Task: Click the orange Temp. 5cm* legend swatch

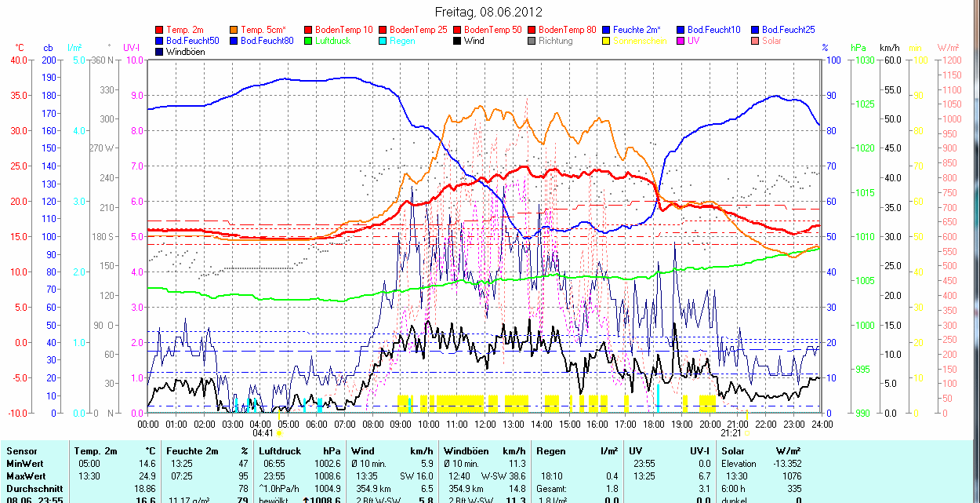Action: 234,30
